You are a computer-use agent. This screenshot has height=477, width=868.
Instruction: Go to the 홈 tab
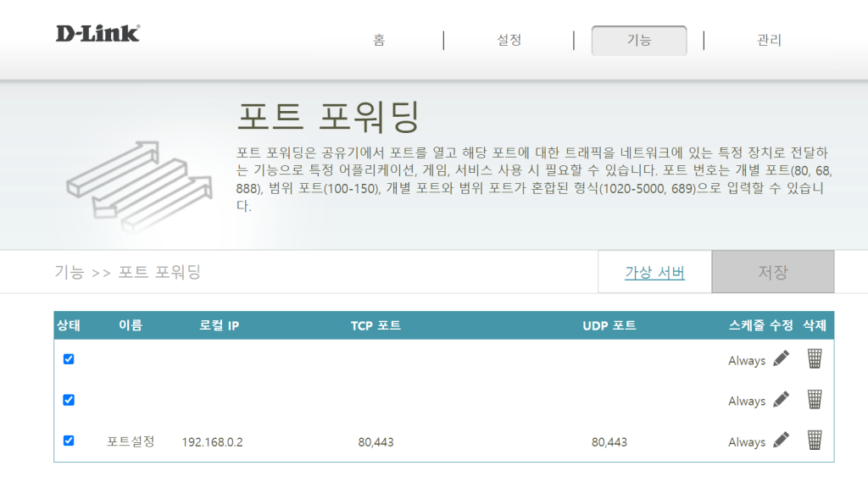click(x=379, y=41)
